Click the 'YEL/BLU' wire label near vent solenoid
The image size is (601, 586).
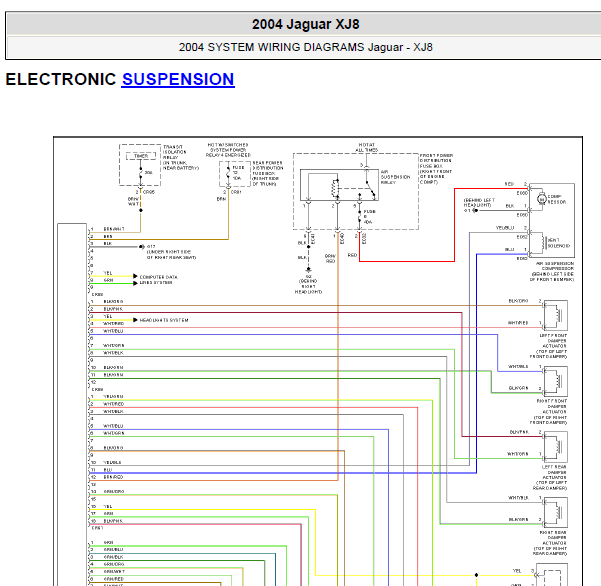[504, 228]
